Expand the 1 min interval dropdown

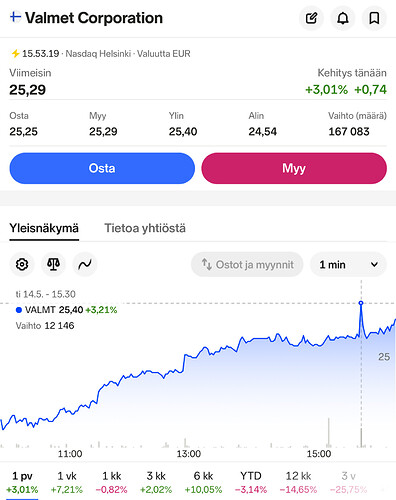(348, 265)
